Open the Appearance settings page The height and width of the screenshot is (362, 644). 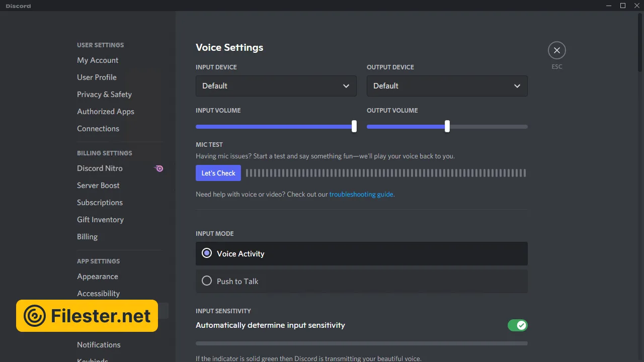(98, 277)
